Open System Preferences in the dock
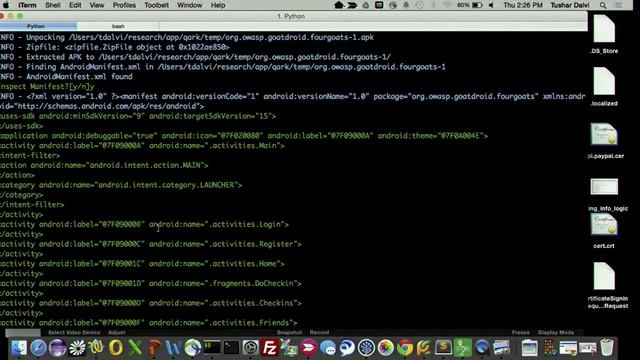Image resolution: width=640 pixels, height=360 pixels. pyautogui.click(x=250, y=348)
